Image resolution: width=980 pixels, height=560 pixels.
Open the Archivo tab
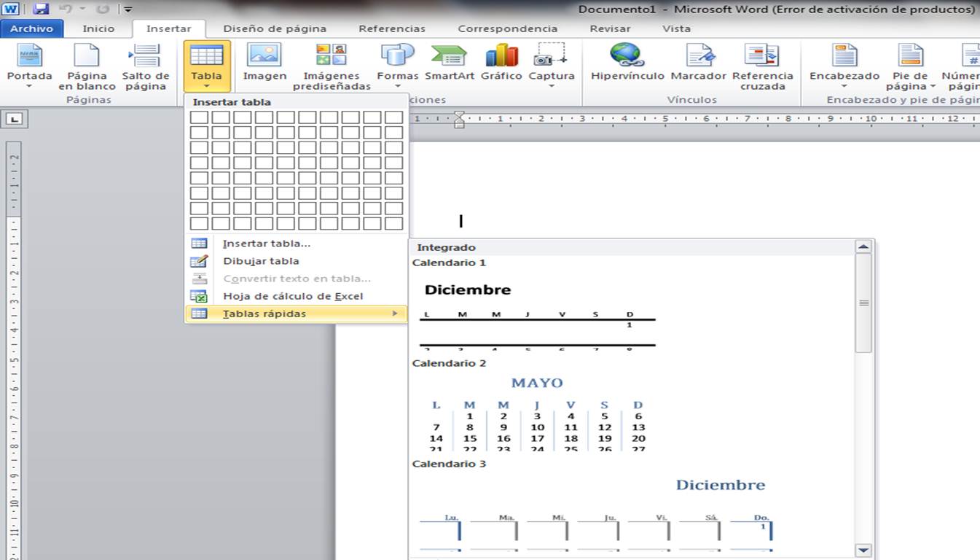(x=31, y=29)
